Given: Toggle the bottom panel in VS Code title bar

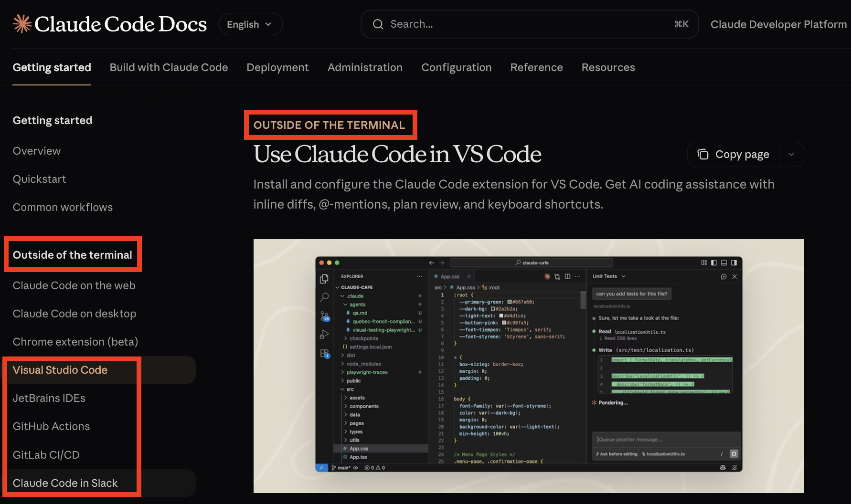Looking at the screenshot, I should point(724,262).
